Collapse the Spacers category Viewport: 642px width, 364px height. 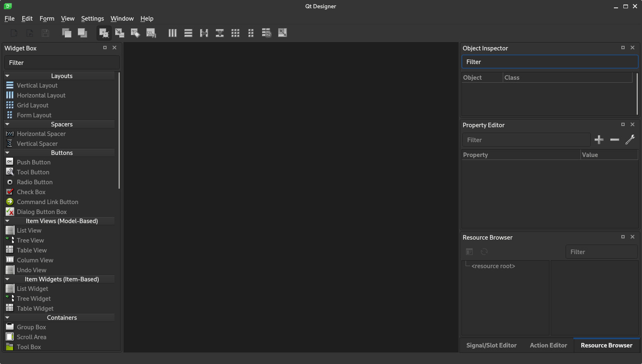coord(7,124)
